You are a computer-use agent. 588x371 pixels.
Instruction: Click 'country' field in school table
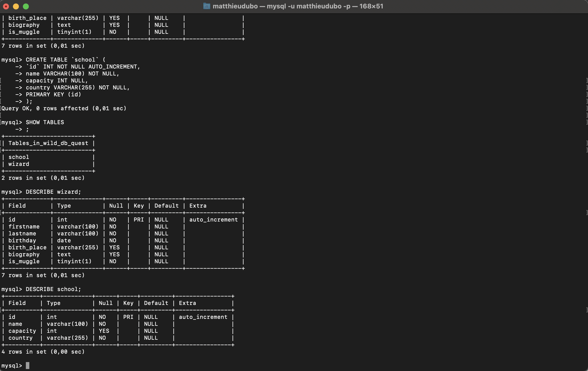20,338
